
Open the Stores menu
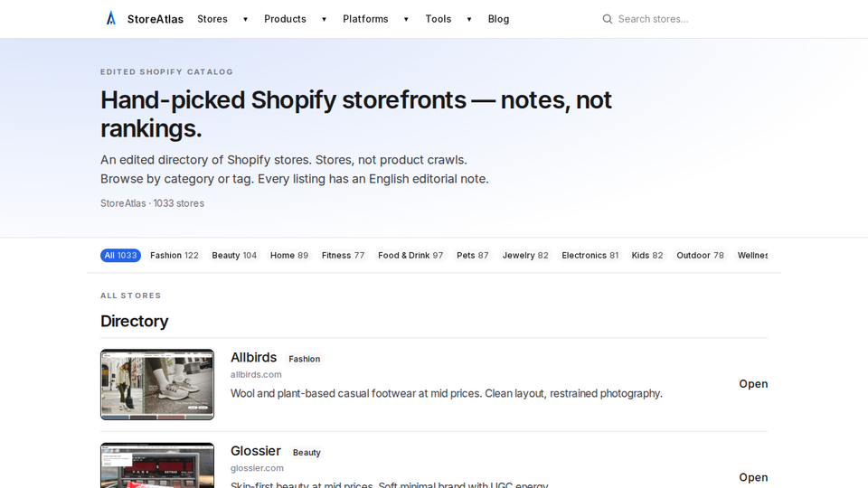pos(212,19)
